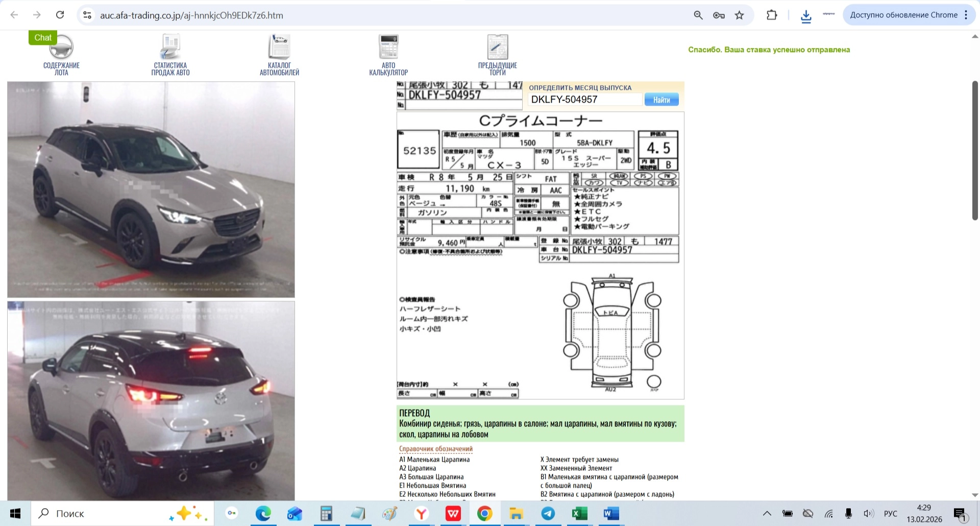Open the Авто калькулятор icon
The width and height of the screenshot is (980, 526).
coord(388,47)
